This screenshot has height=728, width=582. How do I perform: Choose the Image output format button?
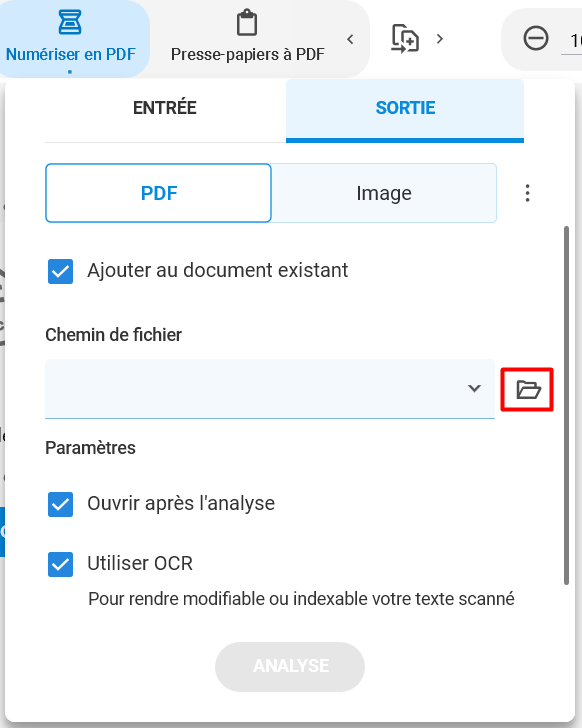pos(384,193)
